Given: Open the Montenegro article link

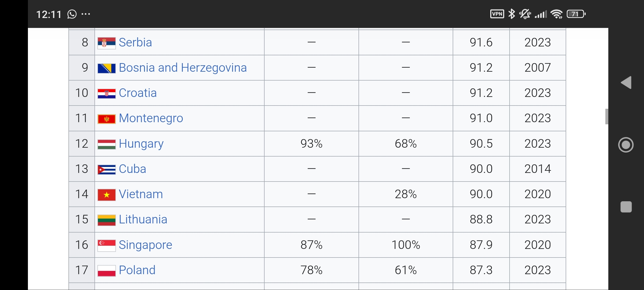Looking at the screenshot, I should point(151,118).
